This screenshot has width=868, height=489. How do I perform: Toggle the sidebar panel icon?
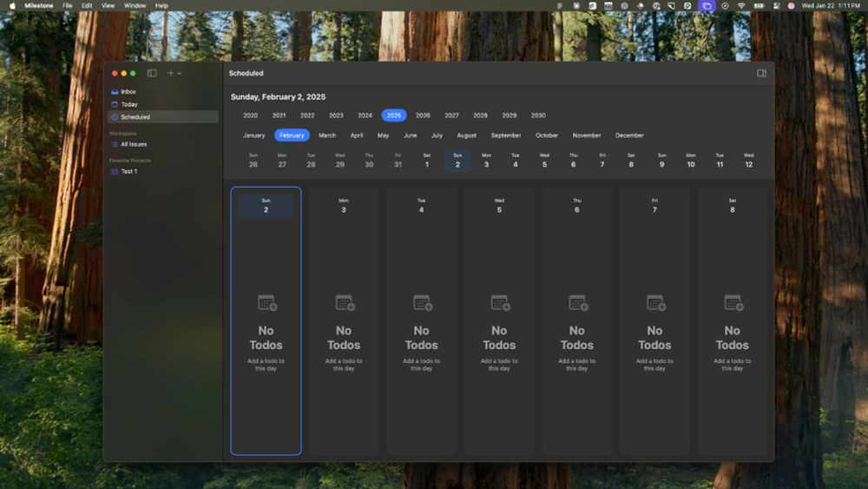(152, 73)
